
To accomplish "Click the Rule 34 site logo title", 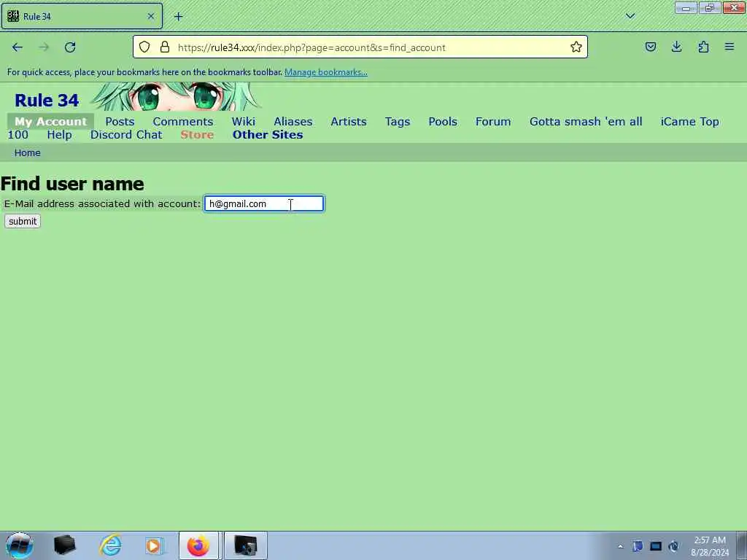I will pos(47,101).
